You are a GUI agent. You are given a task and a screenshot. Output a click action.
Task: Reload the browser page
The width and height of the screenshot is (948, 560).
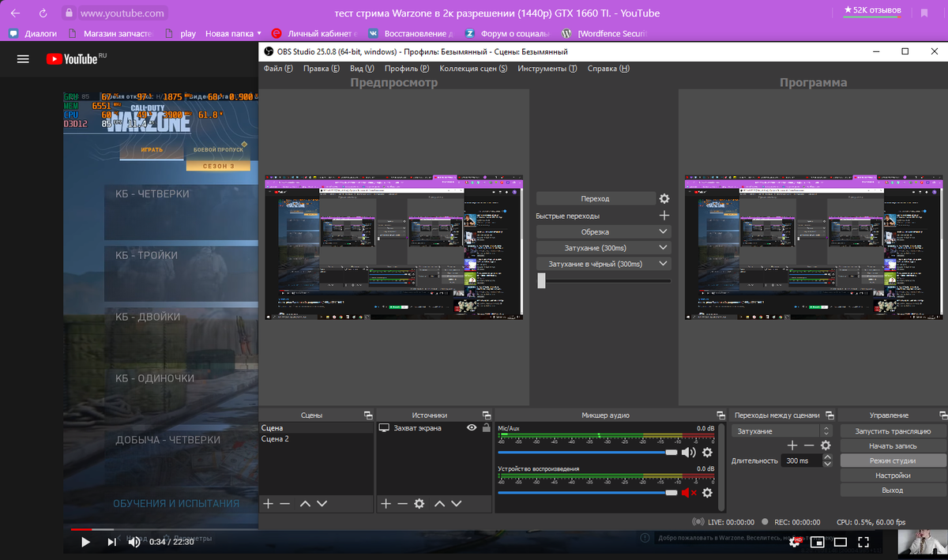pyautogui.click(x=43, y=13)
